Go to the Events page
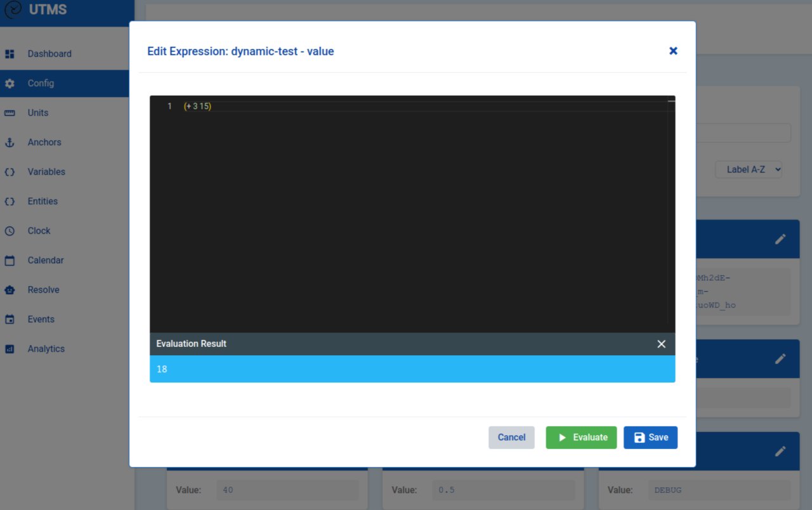The width and height of the screenshot is (812, 510). pos(41,319)
